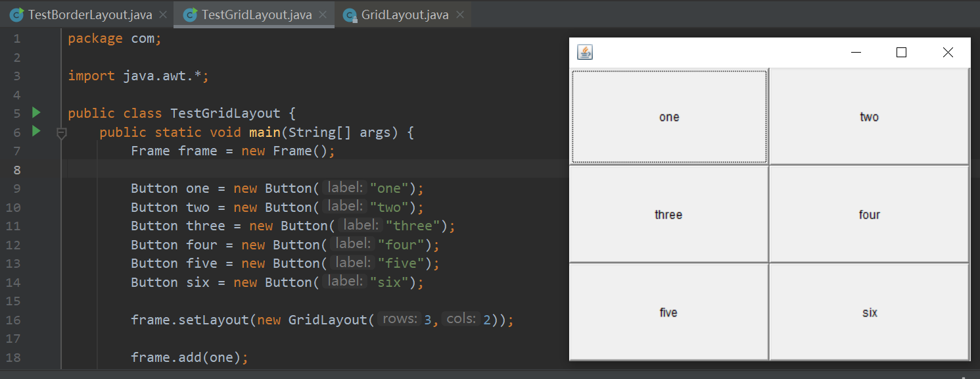Click the locked GridLayout.java tab icon
Image resolution: width=980 pixels, height=379 pixels.
[350, 14]
